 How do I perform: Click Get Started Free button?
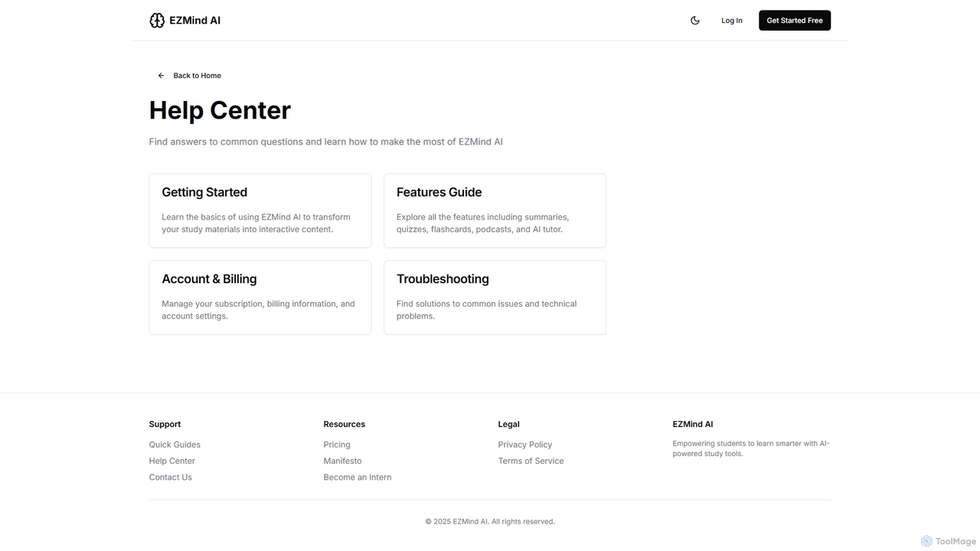pyautogui.click(x=795, y=21)
